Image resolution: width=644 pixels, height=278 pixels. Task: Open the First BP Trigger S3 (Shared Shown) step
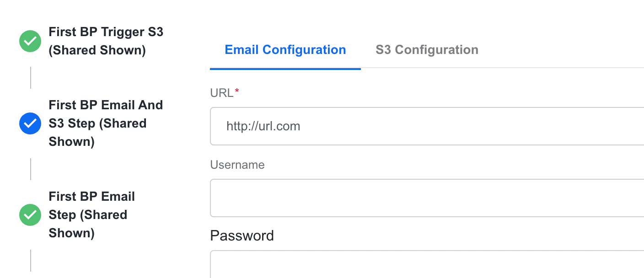coord(106,41)
